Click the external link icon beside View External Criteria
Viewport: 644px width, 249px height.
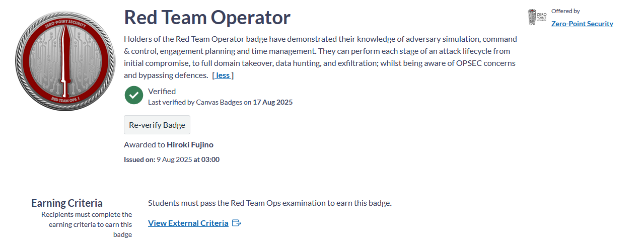tap(237, 223)
